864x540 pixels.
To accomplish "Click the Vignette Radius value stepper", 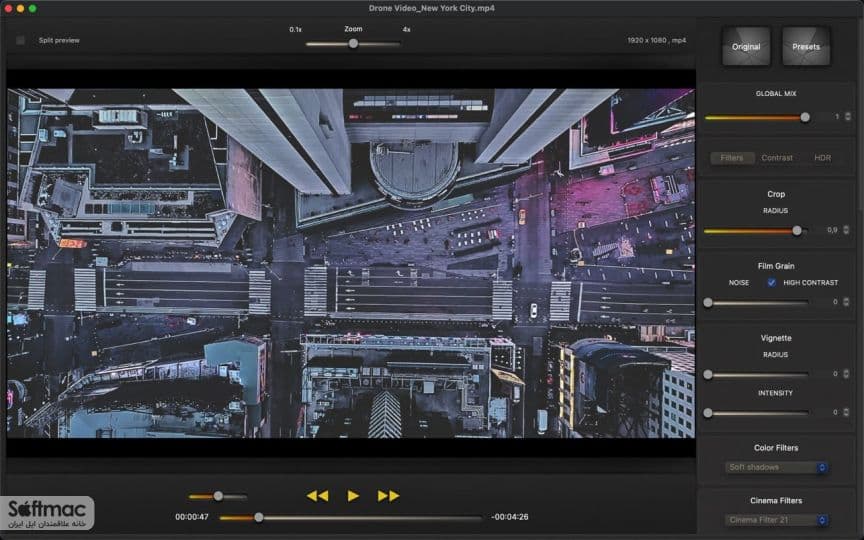I will pyautogui.click(x=846, y=374).
